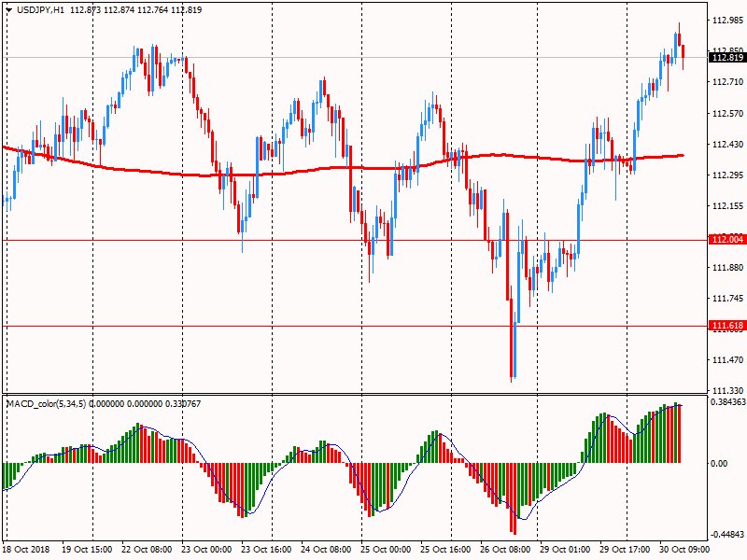This screenshot has width=747, height=560.
Task: Click the 23 Oct 00:00 time label
Action: point(206,549)
